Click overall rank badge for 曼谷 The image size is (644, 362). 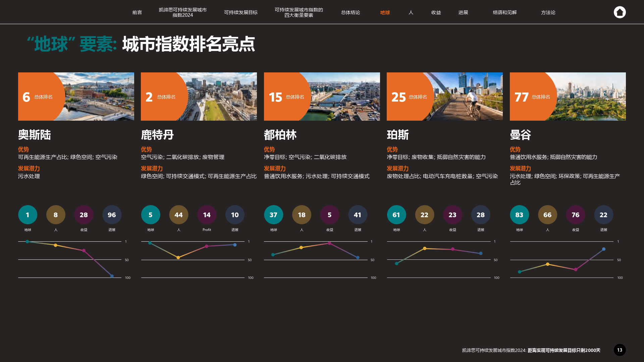click(527, 96)
